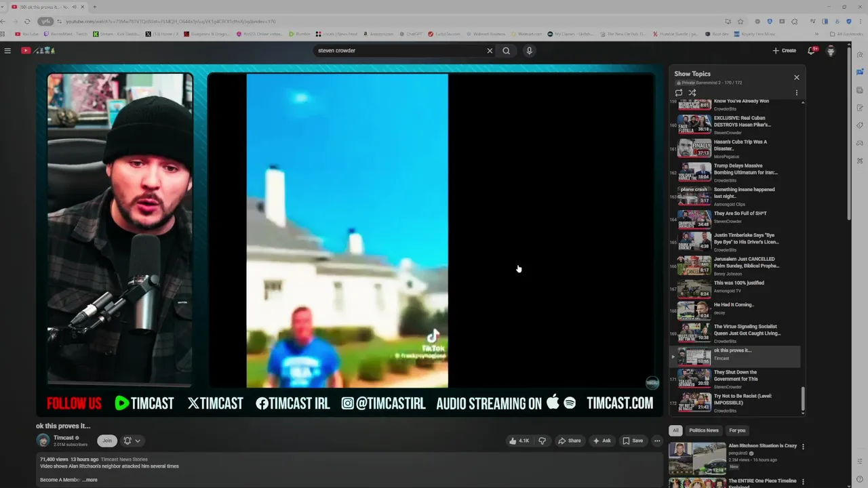The width and height of the screenshot is (868, 488).
Task: Open Show Topics playlist options menu
Action: click(797, 93)
